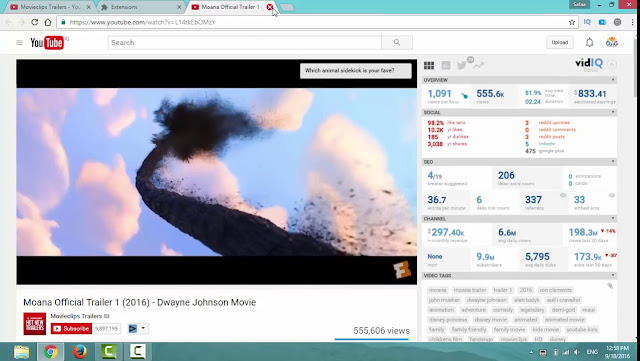The height and width of the screenshot is (361, 640).
Task: Click the vidIQ extension icon in Chrome toolbar
Action: click(587, 22)
